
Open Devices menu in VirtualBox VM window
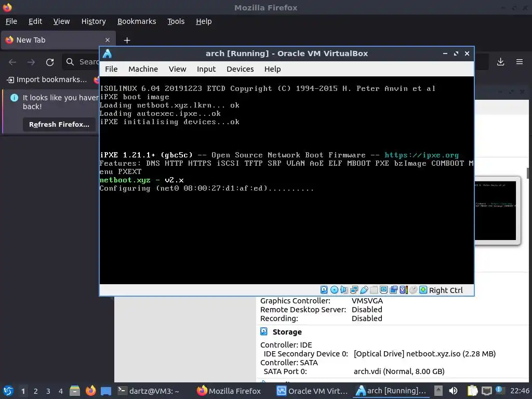240,69
